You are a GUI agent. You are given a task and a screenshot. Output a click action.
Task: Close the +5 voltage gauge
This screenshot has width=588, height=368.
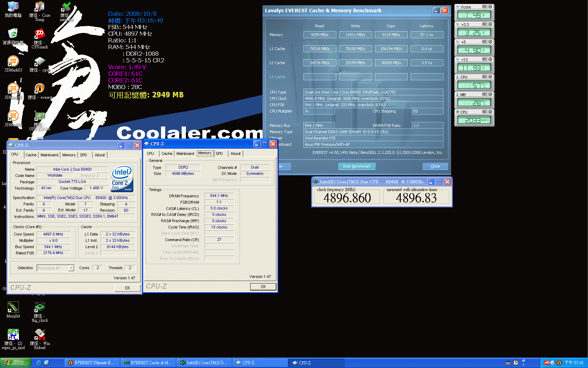[x=490, y=42]
